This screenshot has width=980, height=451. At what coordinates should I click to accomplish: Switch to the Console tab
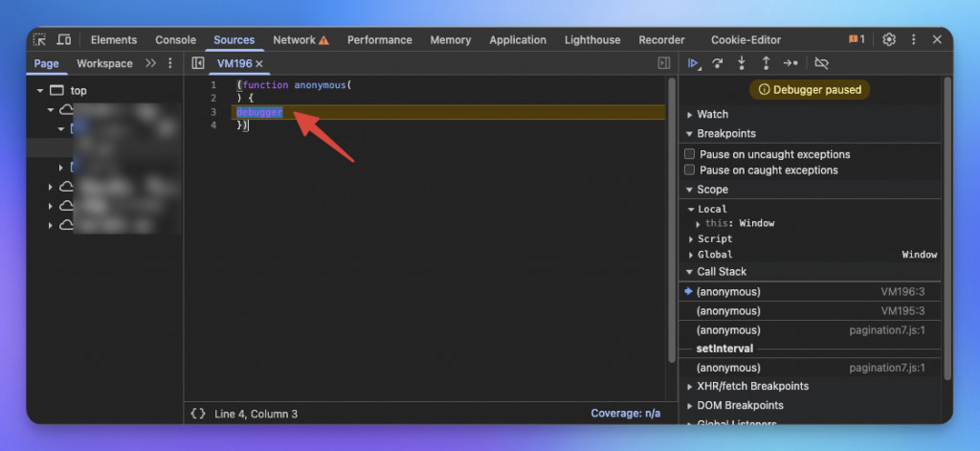[x=176, y=39]
